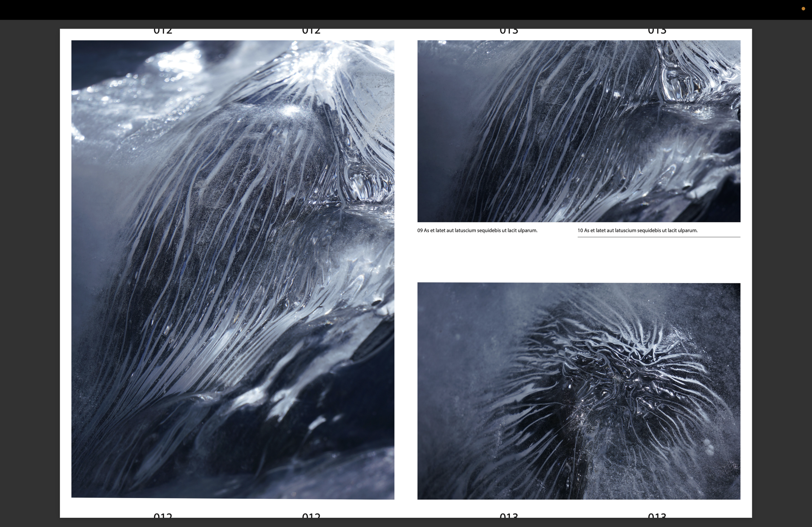Image resolution: width=812 pixels, height=527 pixels.
Task: Click the second 012 page number at top
Action: tap(311, 31)
